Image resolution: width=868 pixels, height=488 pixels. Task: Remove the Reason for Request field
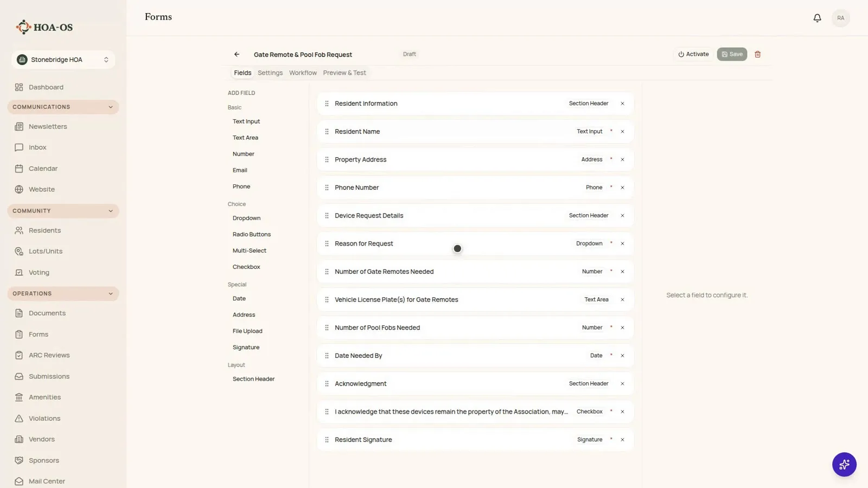(x=622, y=243)
